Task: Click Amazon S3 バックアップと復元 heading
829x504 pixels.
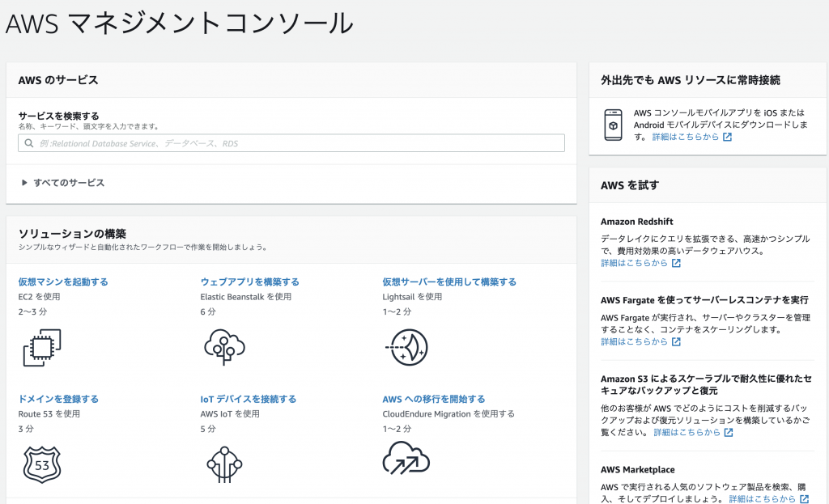Action: pos(706,384)
